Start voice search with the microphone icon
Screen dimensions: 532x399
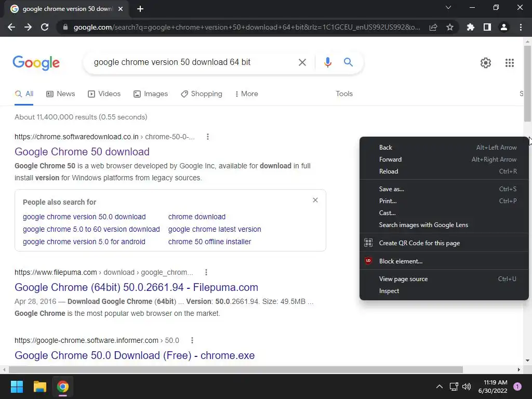[327, 62]
